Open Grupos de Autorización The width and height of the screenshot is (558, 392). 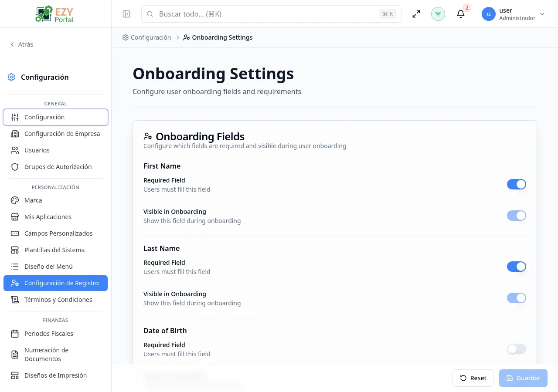[x=55, y=167]
